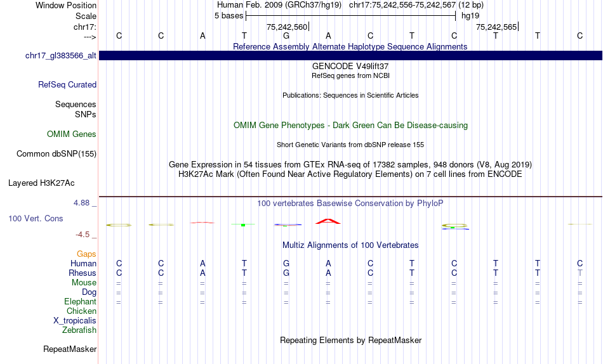This screenshot has width=603, height=364.
Task: Click the chr17: label on the left
Action: pos(85,27)
